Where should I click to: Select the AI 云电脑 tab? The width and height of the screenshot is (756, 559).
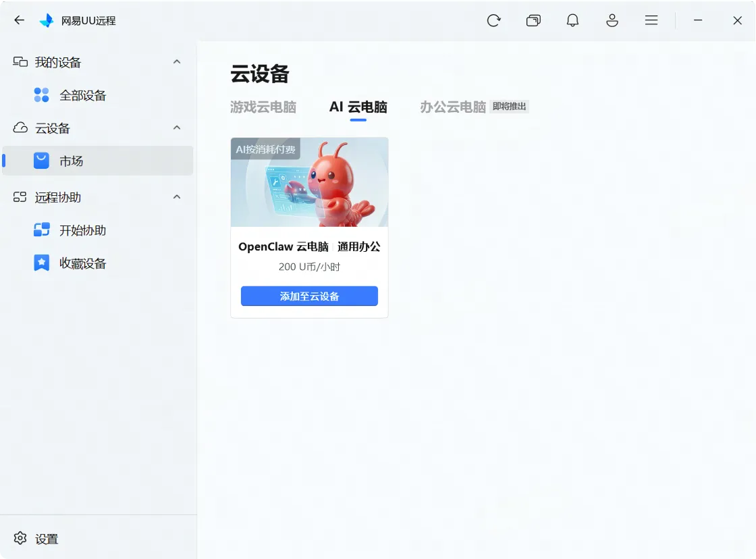tap(358, 107)
